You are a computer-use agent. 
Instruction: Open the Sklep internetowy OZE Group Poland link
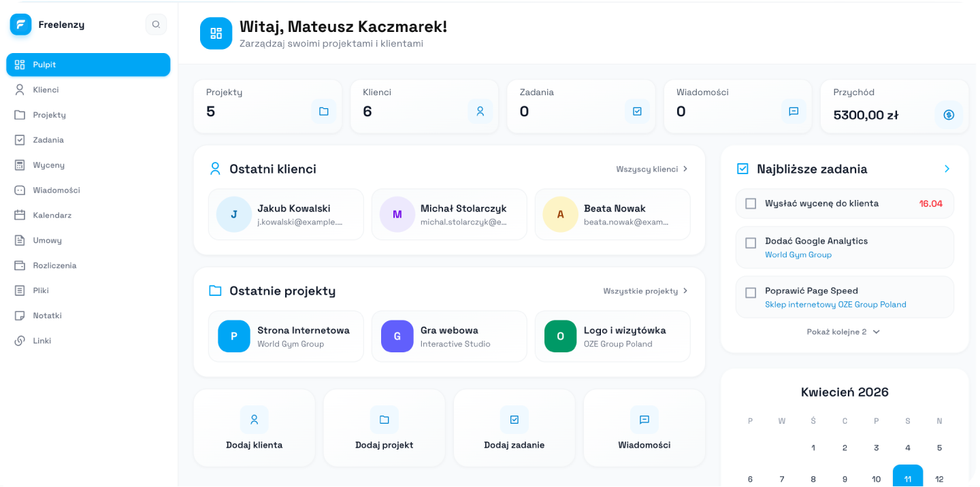pyautogui.click(x=835, y=304)
